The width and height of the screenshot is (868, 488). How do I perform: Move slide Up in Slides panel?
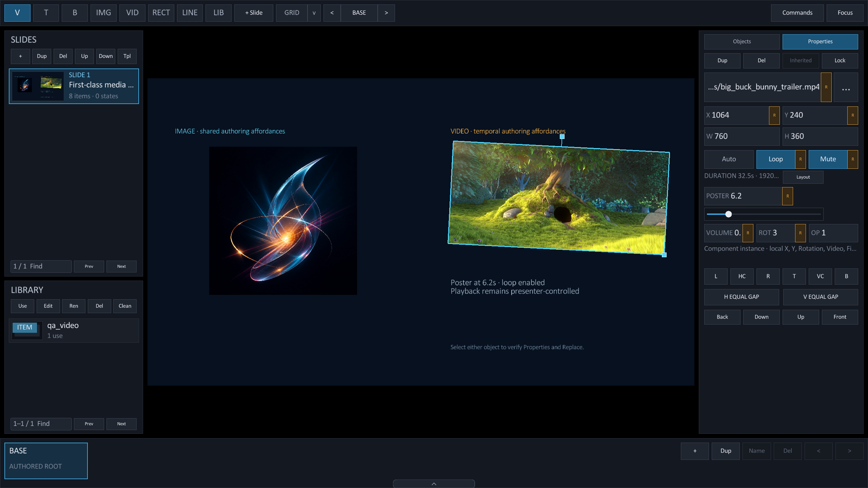(x=84, y=56)
